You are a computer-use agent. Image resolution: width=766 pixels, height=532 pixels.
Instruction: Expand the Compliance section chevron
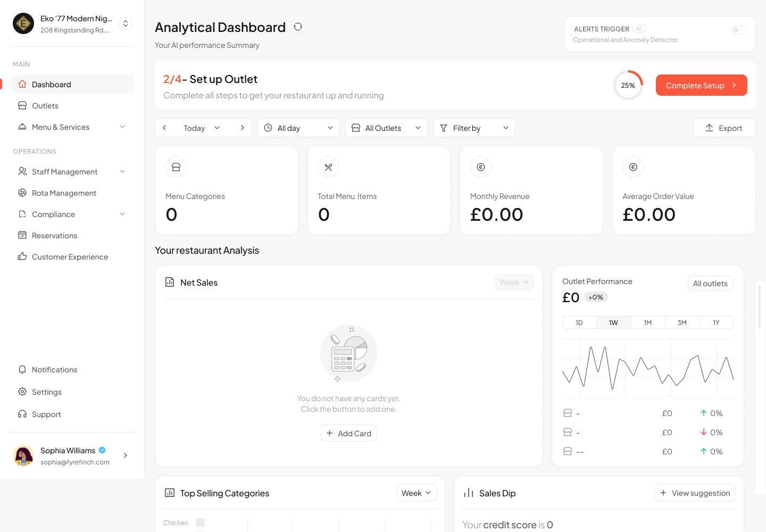(x=122, y=214)
